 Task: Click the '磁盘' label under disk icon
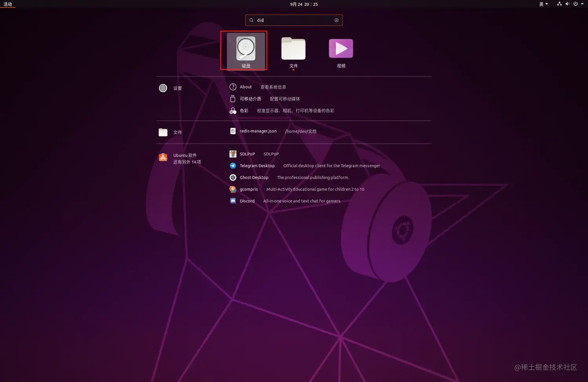(246, 66)
